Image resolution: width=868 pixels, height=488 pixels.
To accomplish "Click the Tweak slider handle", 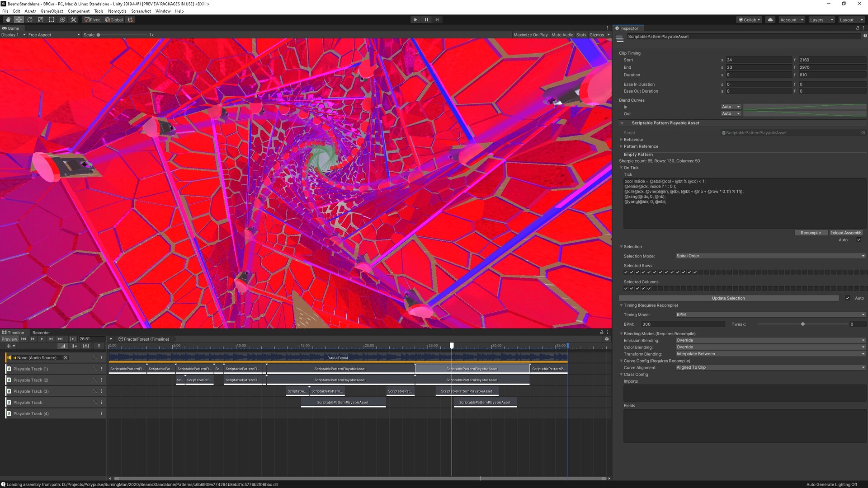I will coord(803,324).
